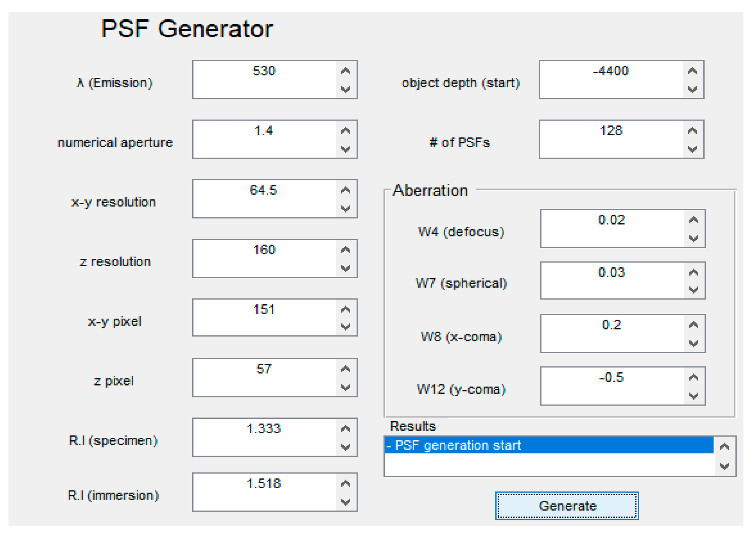
Task: Decrease W7 (spherical) with down arrow
Action: tap(694, 290)
